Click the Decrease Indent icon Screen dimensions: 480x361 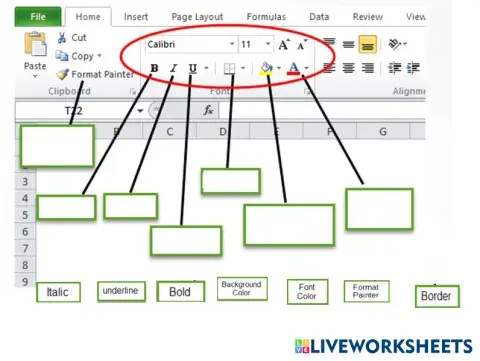[395, 68]
